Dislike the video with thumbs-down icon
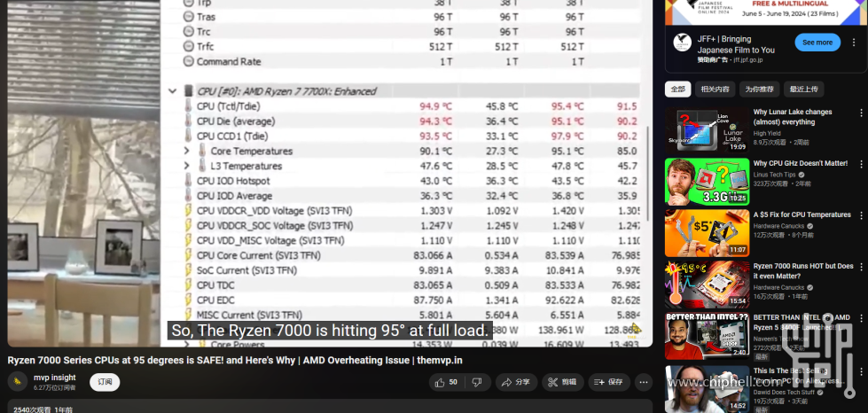This screenshot has width=868, height=413. [477, 382]
